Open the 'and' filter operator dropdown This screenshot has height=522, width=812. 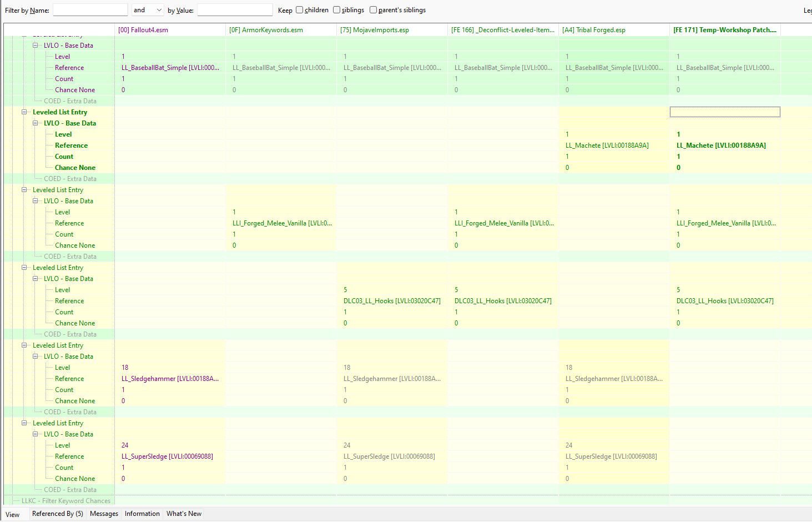point(148,10)
